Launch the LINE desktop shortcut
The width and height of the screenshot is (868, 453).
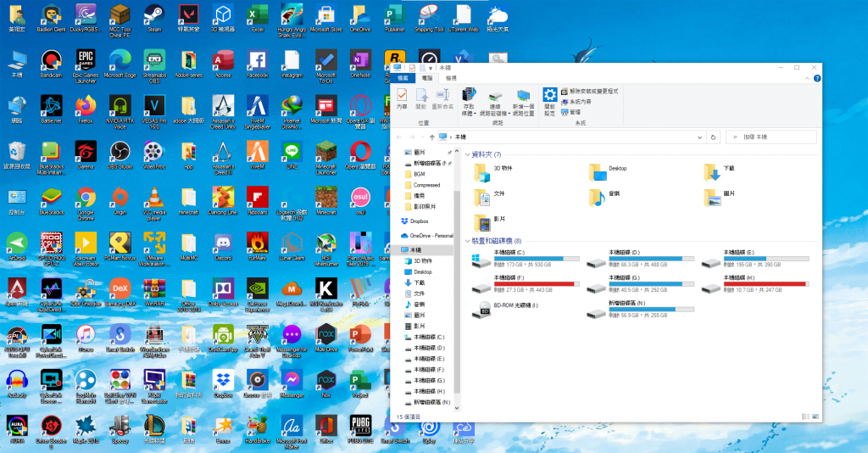click(x=292, y=155)
